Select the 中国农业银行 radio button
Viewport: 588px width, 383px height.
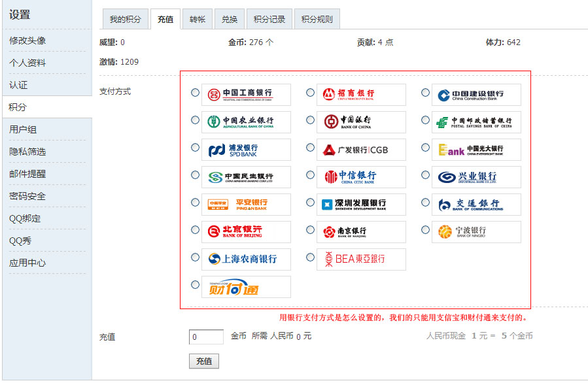tap(195, 120)
